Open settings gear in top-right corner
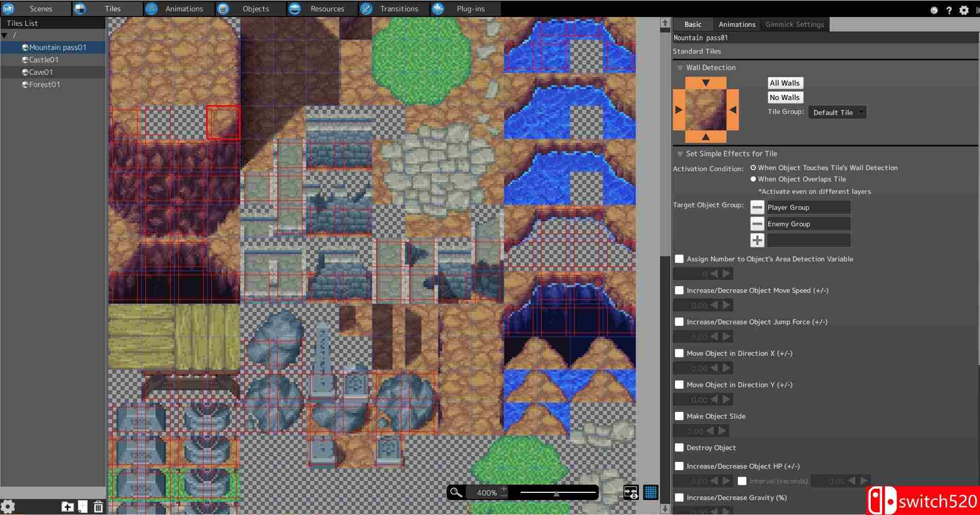The image size is (980, 515). [964, 10]
